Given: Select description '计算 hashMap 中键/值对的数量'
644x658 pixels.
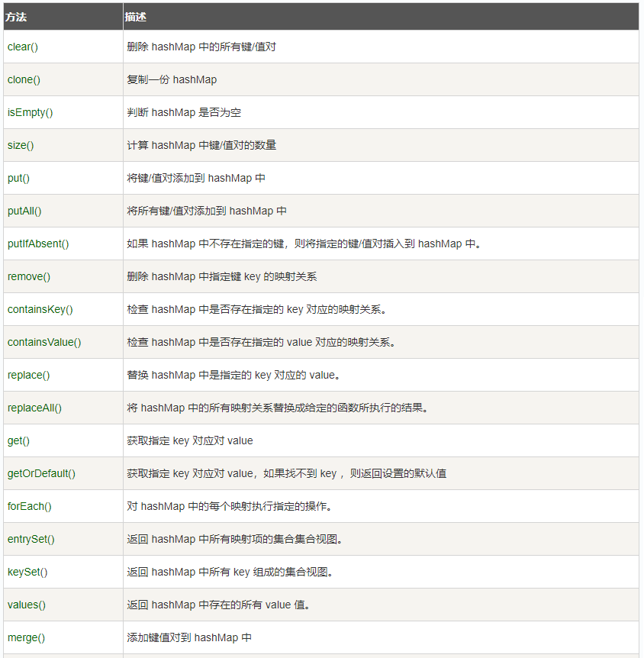Looking at the screenshot, I should [201, 145].
